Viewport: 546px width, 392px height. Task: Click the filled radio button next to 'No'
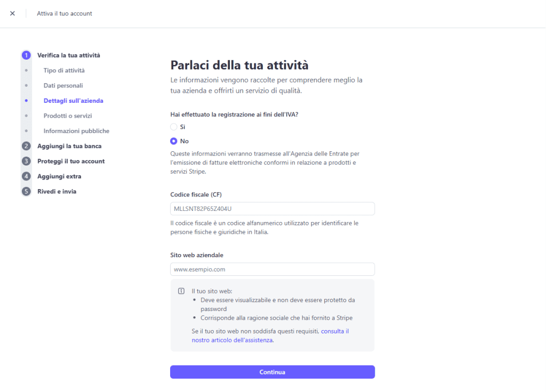[x=174, y=141]
